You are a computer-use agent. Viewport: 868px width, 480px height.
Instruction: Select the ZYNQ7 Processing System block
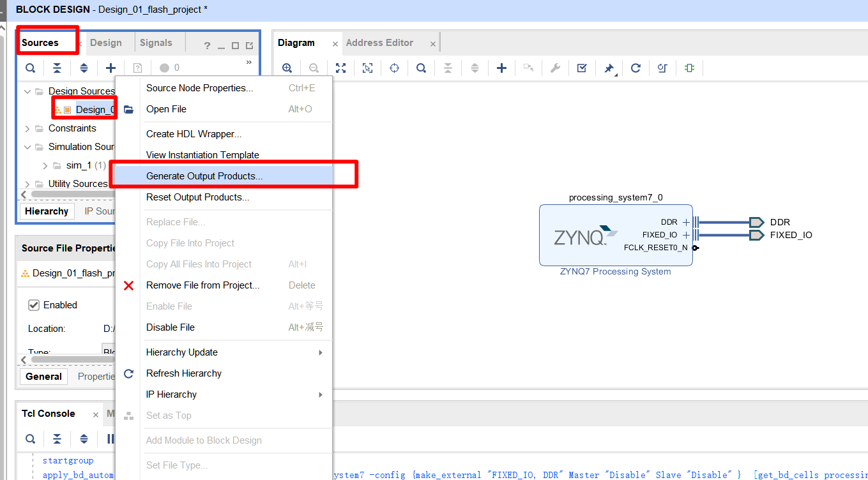(x=616, y=235)
